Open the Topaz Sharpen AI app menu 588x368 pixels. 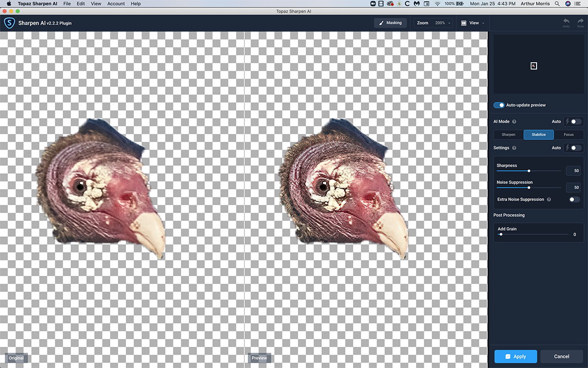point(38,3)
